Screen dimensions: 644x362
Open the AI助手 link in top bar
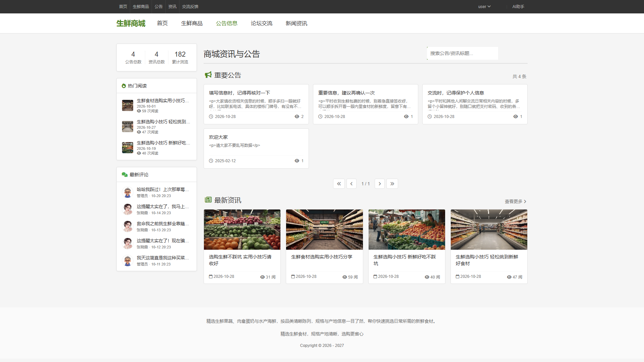tap(518, 7)
